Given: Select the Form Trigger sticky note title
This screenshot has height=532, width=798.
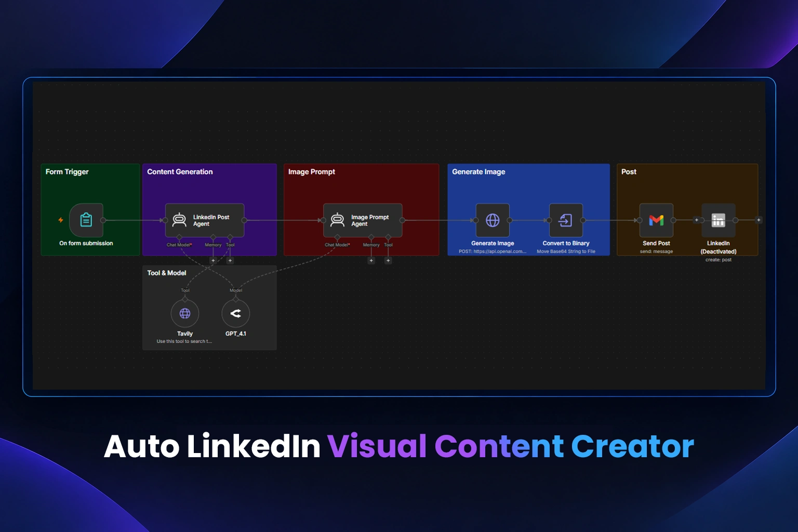Looking at the screenshot, I should 67,172.
